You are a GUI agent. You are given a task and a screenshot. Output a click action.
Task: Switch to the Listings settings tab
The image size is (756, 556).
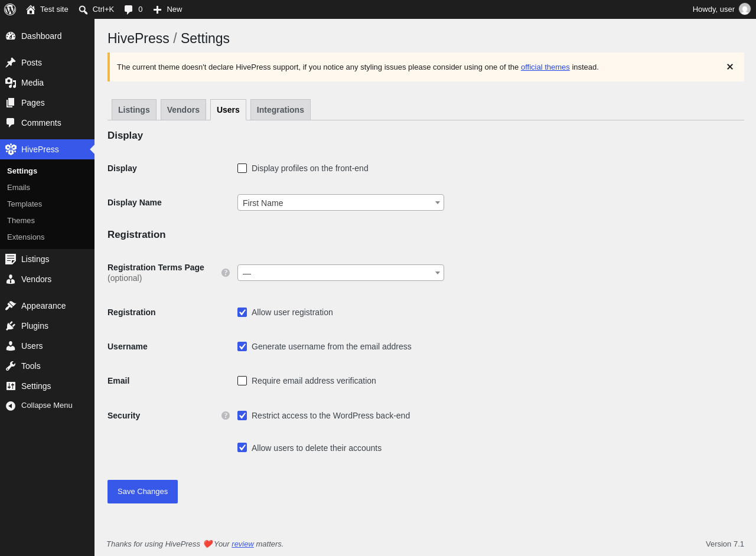134,110
